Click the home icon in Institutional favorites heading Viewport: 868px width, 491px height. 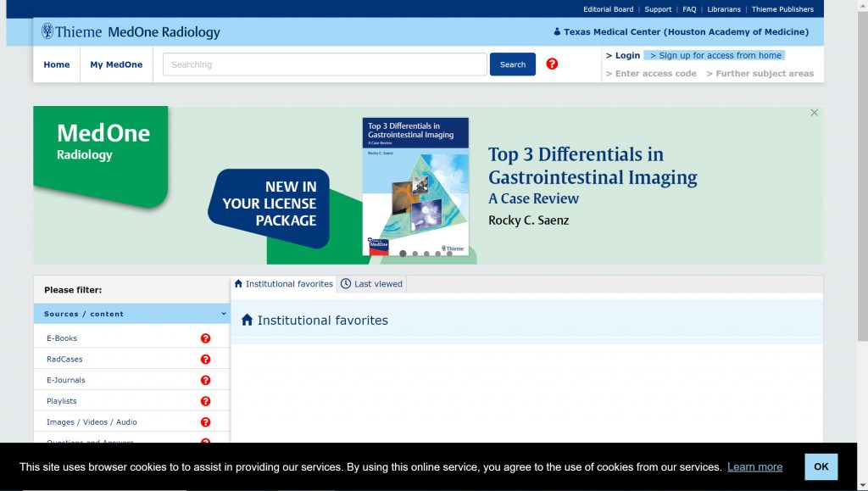click(x=247, y=320)
